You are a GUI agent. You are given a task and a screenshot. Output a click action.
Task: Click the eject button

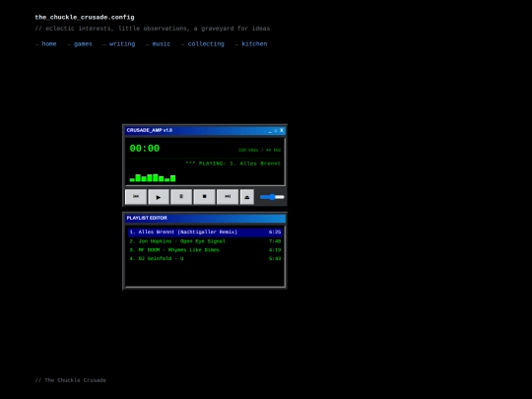(247, 197)
